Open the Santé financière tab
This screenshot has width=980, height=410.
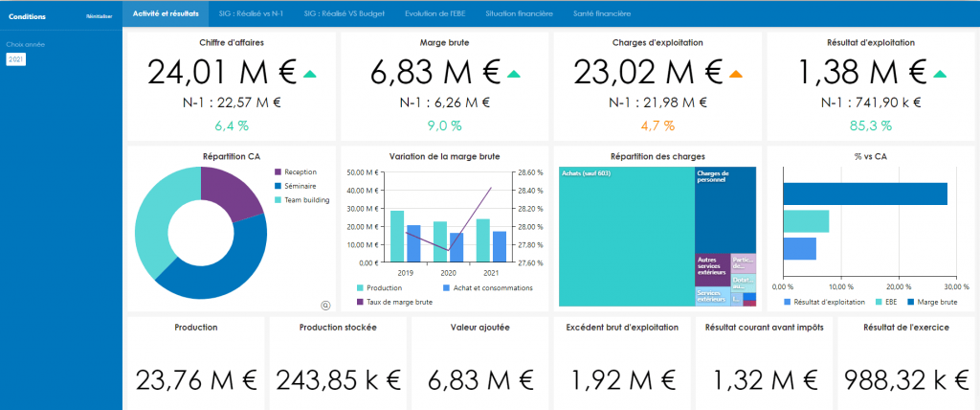pyautogui.click(x=602, y=13)
